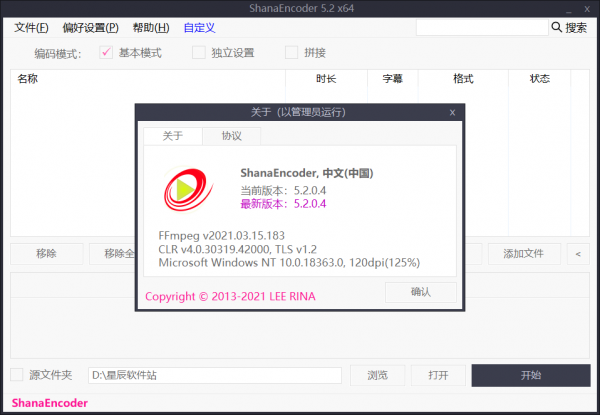The image size is (600, 415).
Task: Click the 浏览 button
Action: [x=377, y=375]
